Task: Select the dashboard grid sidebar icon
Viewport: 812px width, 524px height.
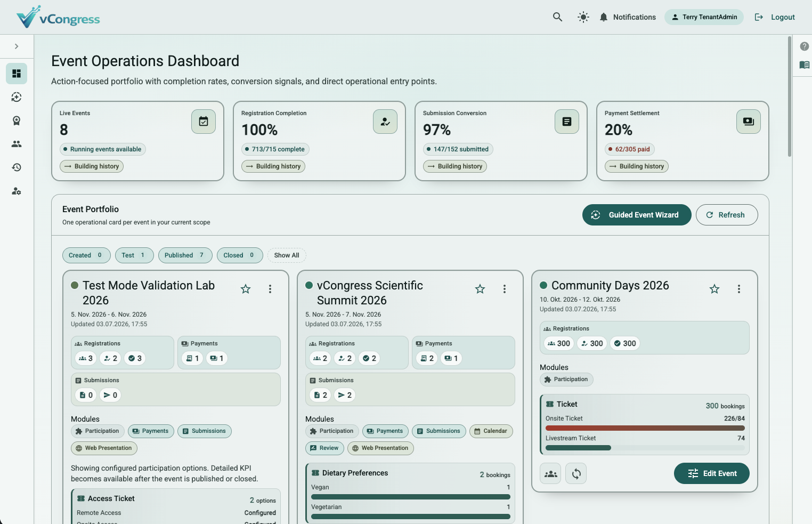Action: point(17,74)
